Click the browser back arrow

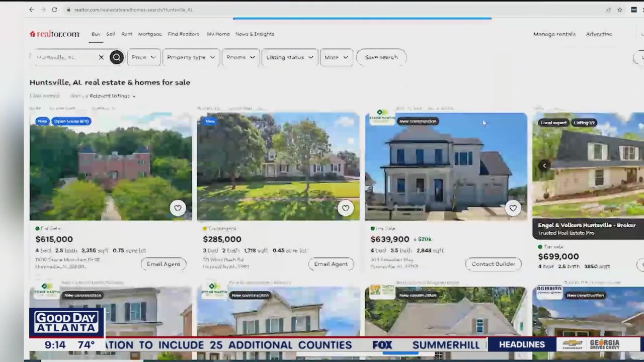click(x=31, y=10)
